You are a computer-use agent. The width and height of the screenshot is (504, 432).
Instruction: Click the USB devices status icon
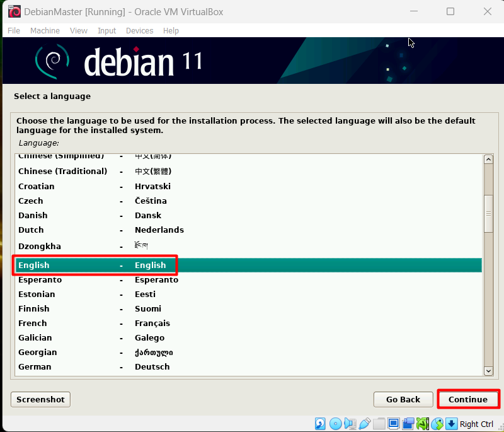point(365,424)
